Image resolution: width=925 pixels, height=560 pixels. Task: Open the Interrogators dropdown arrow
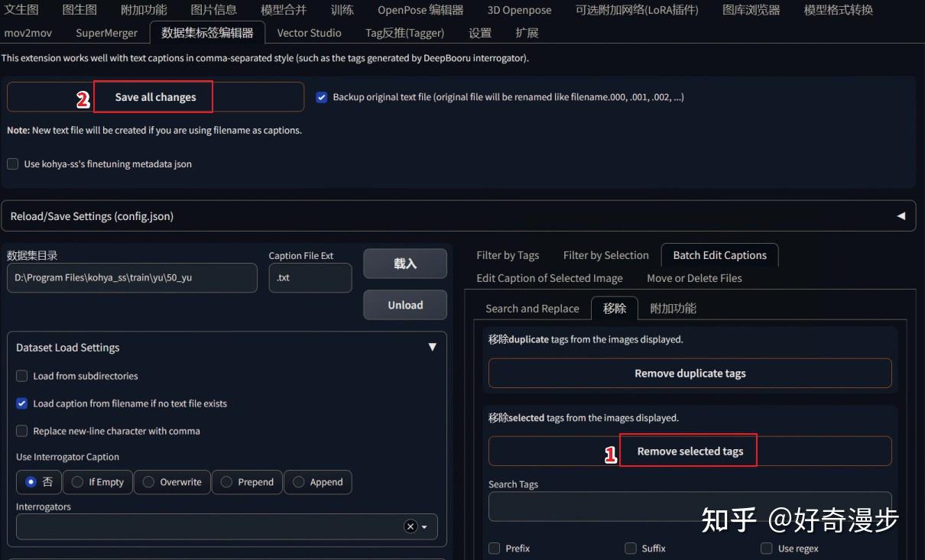pyautogui.click(x=425, y=526)
